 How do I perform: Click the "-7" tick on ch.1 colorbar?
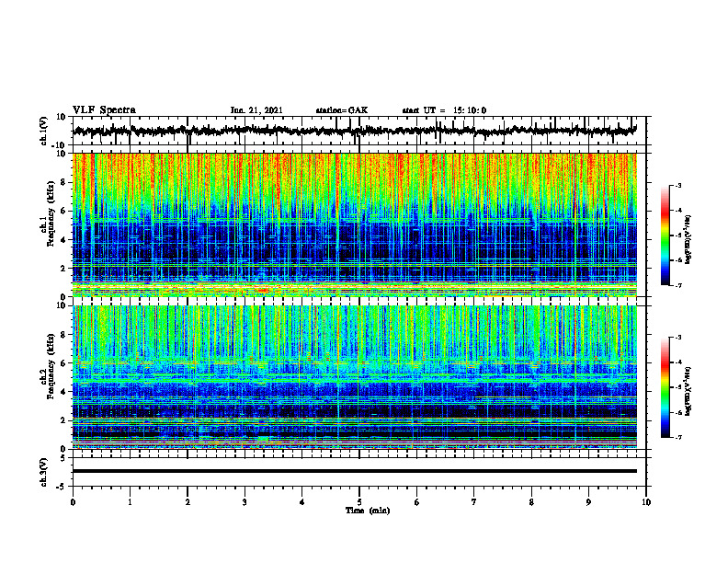(x=677, y=285)
